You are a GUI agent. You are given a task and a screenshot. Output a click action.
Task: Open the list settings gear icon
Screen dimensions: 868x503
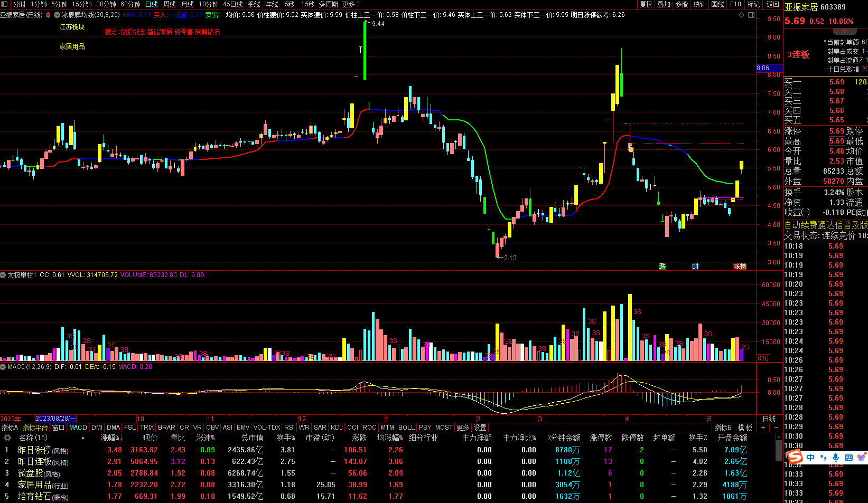pos(7,438)
